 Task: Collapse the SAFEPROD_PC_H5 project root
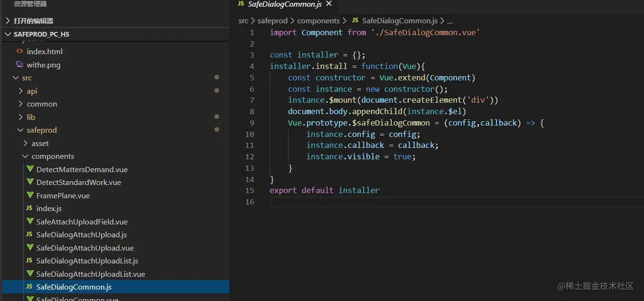point(8,34)
